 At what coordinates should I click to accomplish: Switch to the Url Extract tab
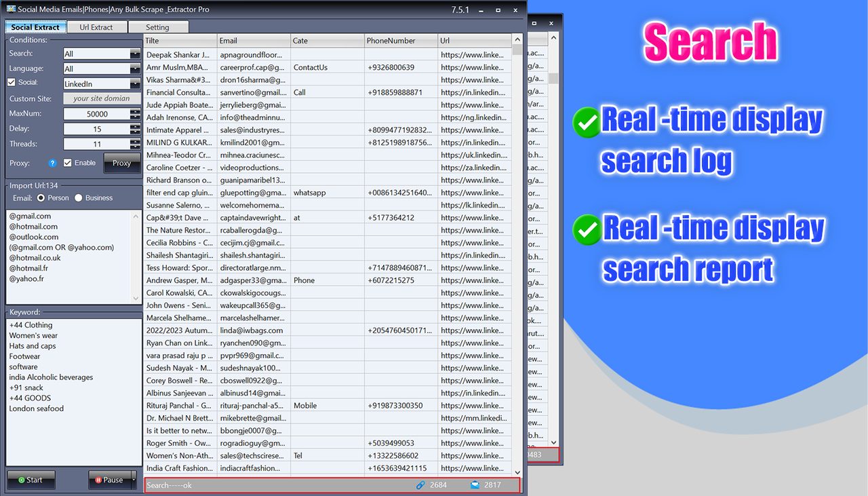click(x=97, y=27)
